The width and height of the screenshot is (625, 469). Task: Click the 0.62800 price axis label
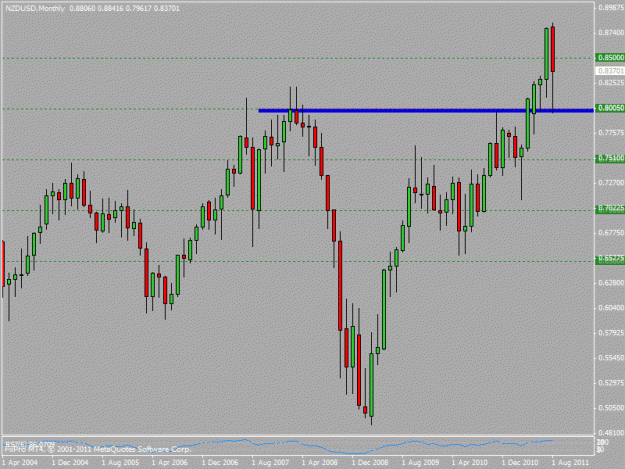(611, 283)
